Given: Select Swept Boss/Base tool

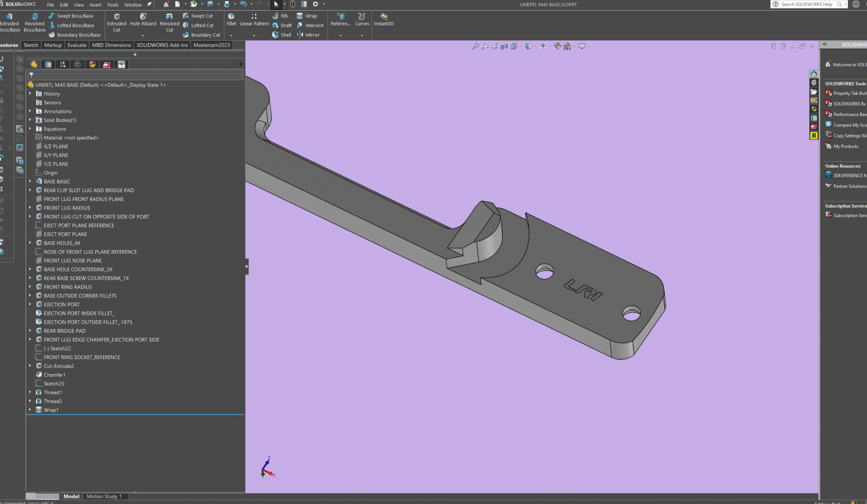Looking at the screenshot, I should click(71, 16).
